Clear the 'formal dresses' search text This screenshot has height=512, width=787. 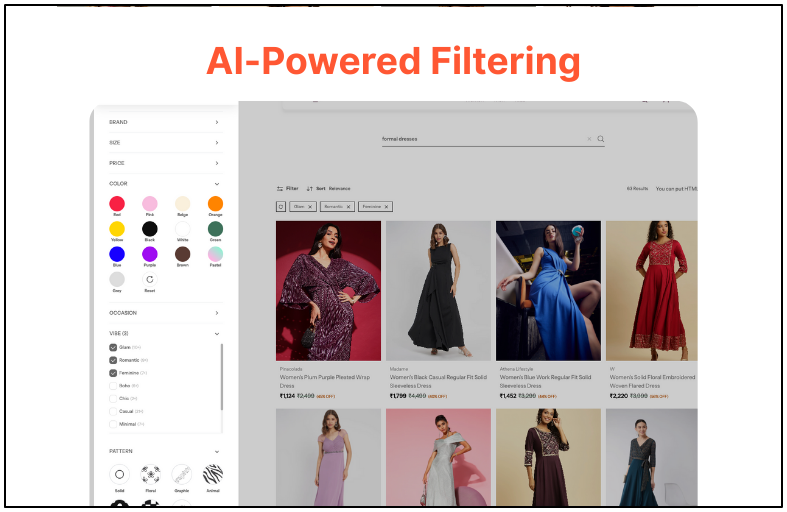[x=589, y=139]
